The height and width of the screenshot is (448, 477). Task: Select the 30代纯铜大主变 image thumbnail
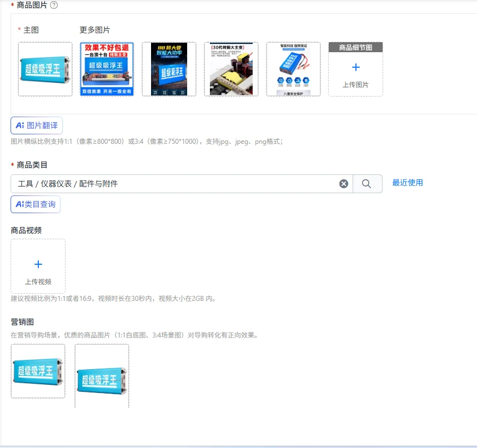tap(231, 69)
